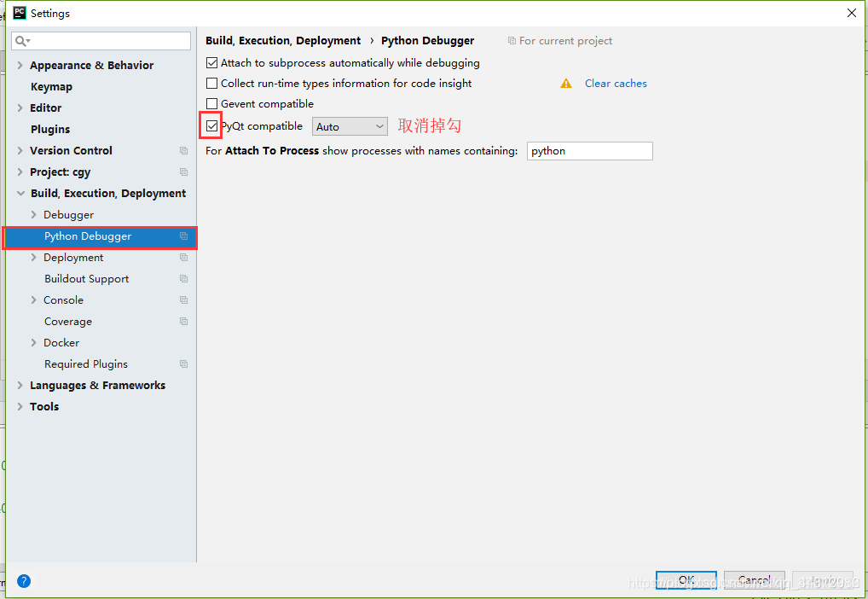Click project-scope icon next to Buildout Support

(x=184, y=279)
